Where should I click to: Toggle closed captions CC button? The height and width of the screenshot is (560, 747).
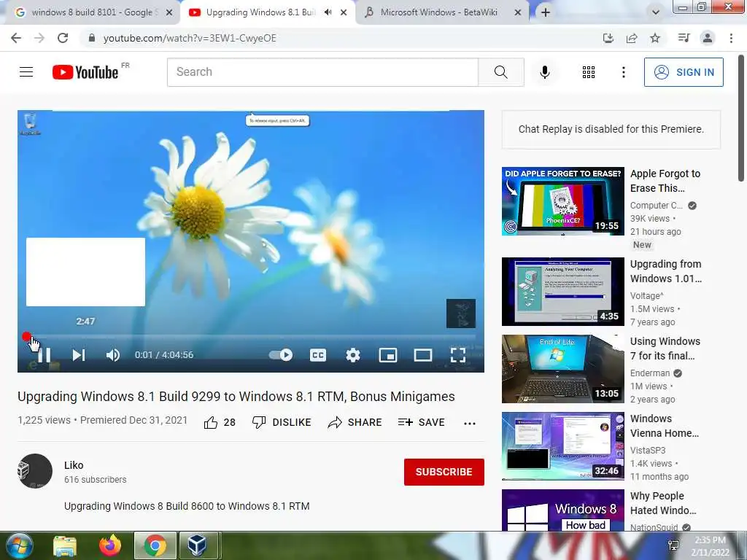[318, 355]
